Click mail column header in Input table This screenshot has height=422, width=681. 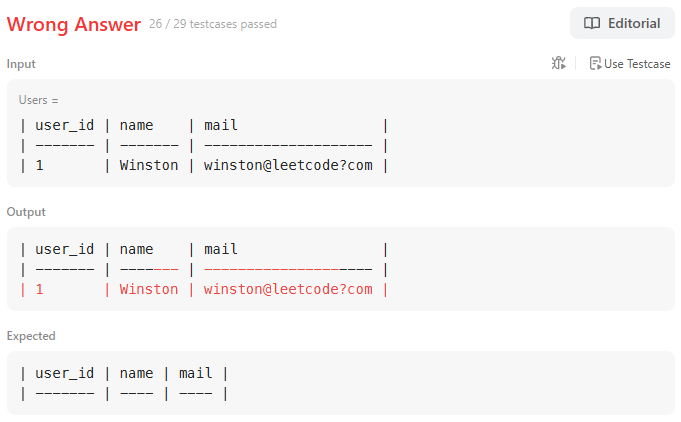pos(221,125)
